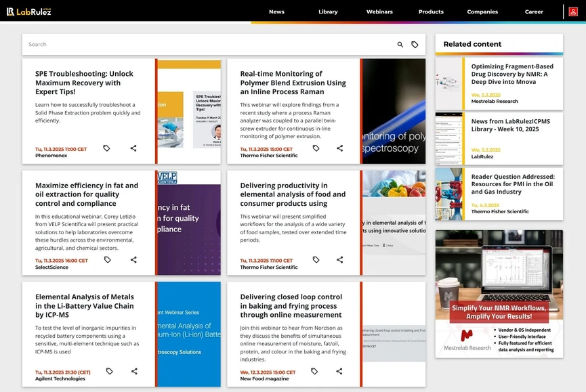Viewport: 586px width, 392px height.
Task: Click 'New Food magazine' company name
Action: pos(264,378)
